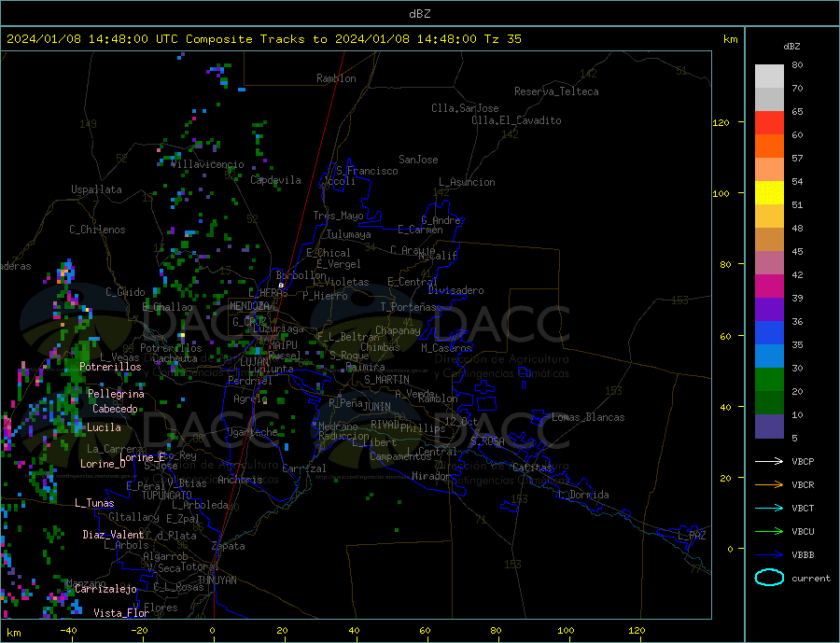Click the 'C_Guido' label on the map
840x643 pixels.
pos(125,292)
